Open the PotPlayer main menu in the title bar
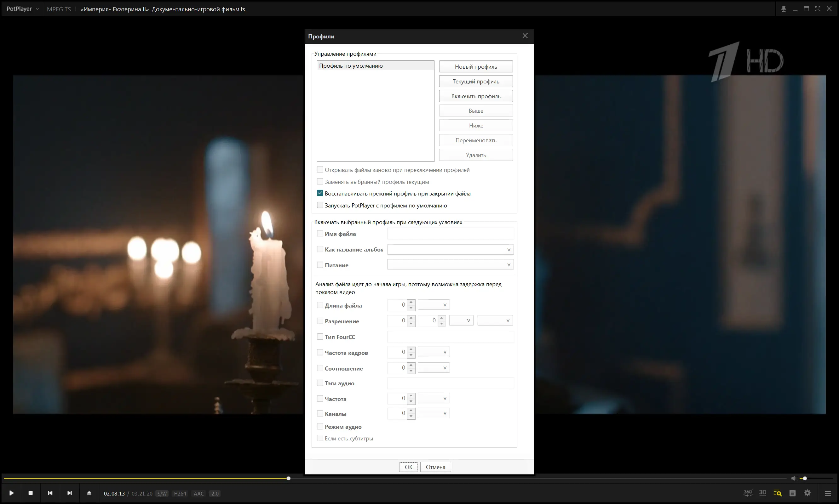The width and height of the screenshot is (839, 504). point(22,9)
